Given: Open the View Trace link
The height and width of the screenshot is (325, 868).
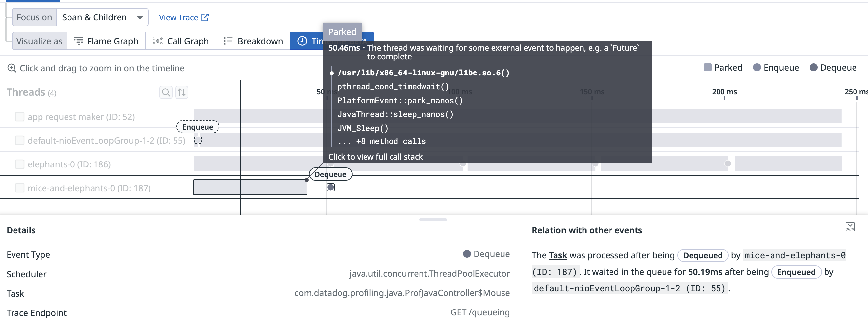Looking at the screenshot, I should 178,17.
